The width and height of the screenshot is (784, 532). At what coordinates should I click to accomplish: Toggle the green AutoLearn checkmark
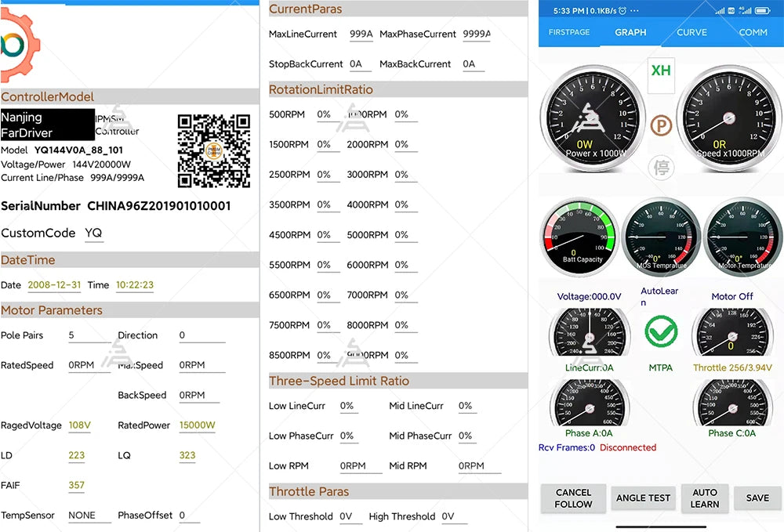[x=661, y=332]
